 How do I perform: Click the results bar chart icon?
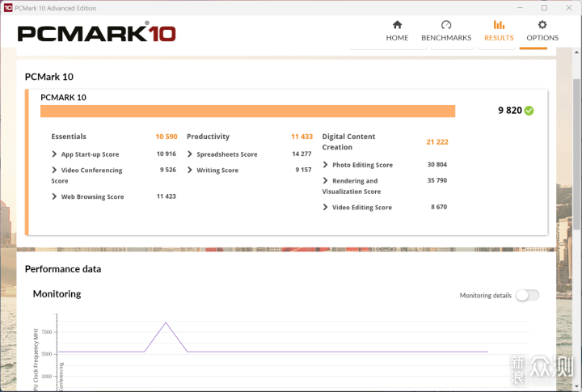tap(499, 25)
